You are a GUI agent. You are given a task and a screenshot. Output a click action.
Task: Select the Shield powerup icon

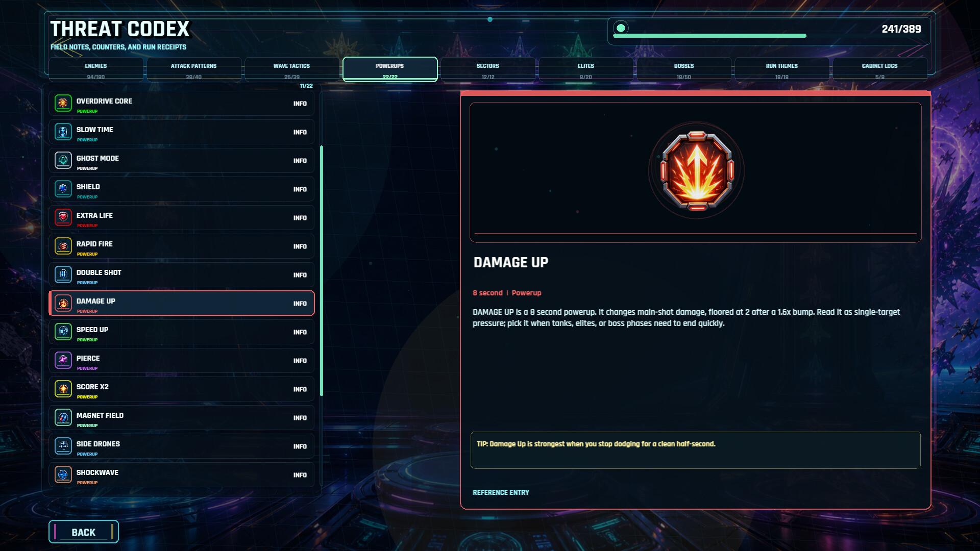63,189
